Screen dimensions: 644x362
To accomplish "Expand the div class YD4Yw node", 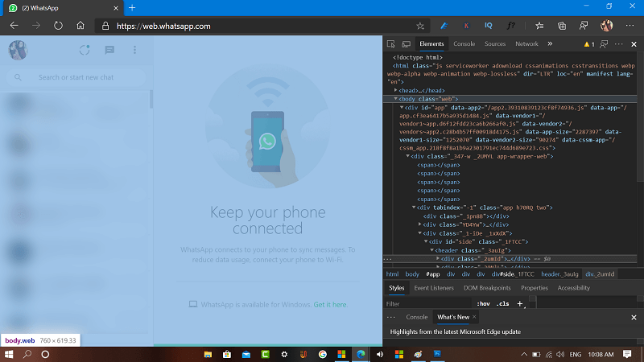I will coord(419,224).
